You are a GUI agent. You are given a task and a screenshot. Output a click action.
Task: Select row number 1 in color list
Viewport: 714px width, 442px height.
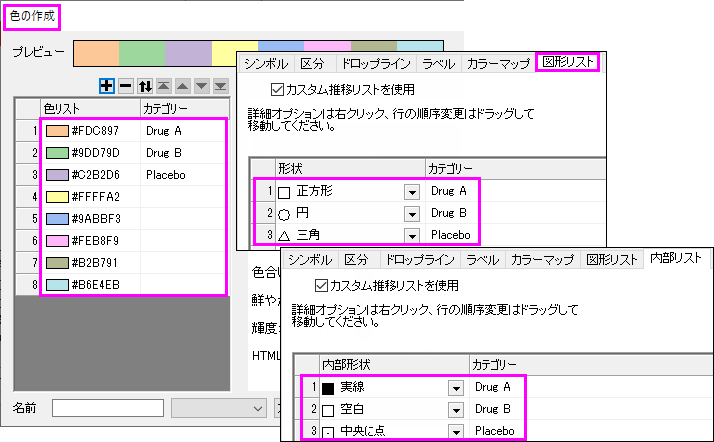click(28, 131)
